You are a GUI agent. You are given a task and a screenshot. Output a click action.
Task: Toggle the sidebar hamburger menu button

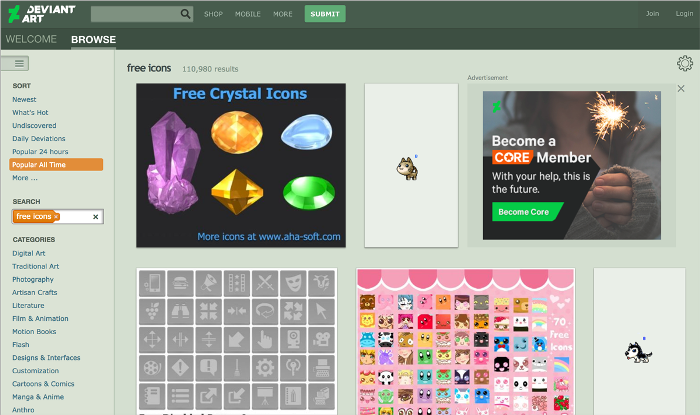click(x=16, y=63)
